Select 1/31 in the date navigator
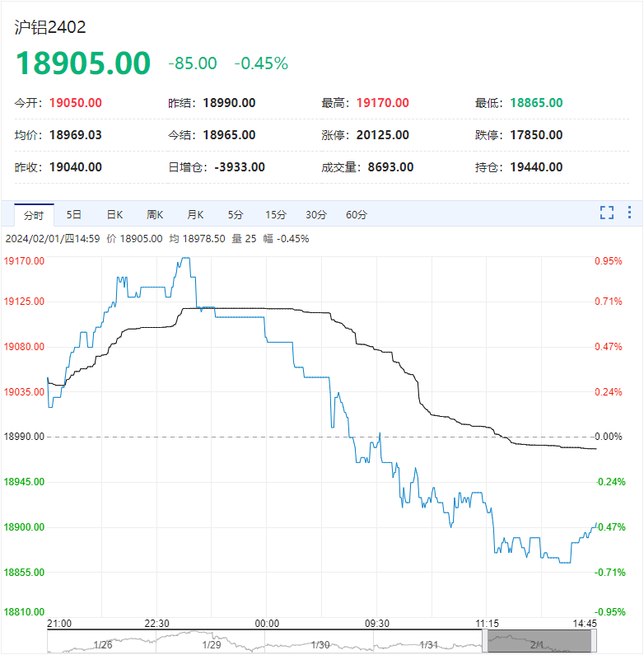The height and width of the screenshot is (655, 644). click(428, 643)
